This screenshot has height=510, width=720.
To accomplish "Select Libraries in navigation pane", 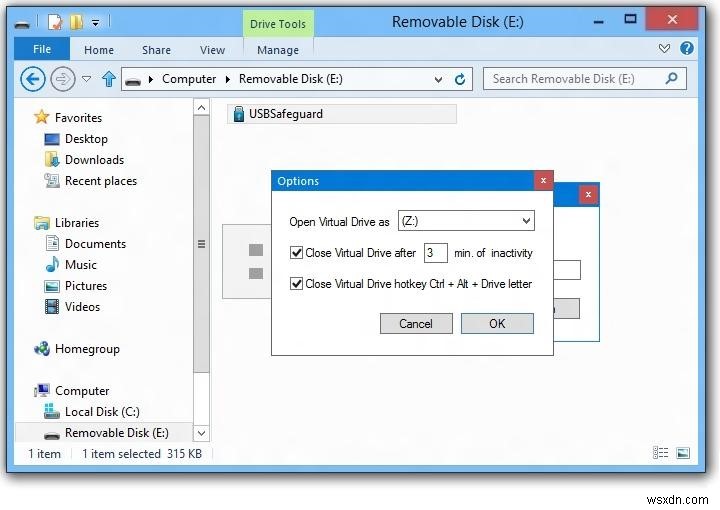I will [x=77, y=223].
